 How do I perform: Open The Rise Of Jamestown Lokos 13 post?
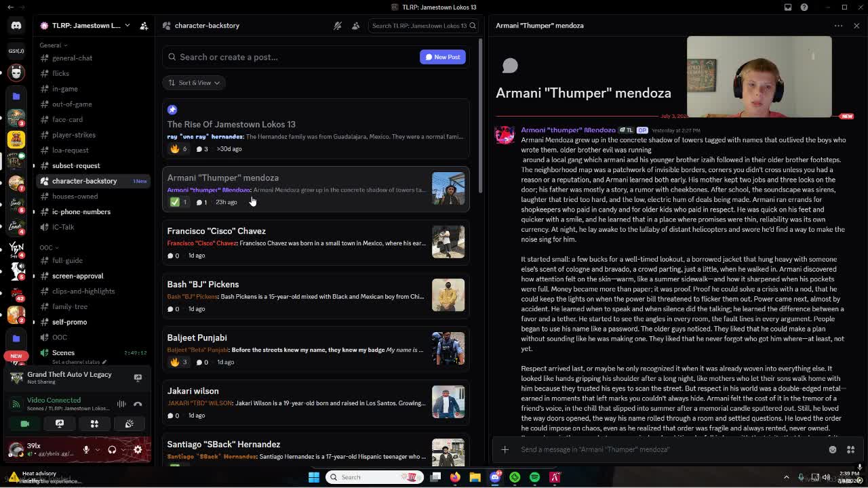tap(315, 129)
